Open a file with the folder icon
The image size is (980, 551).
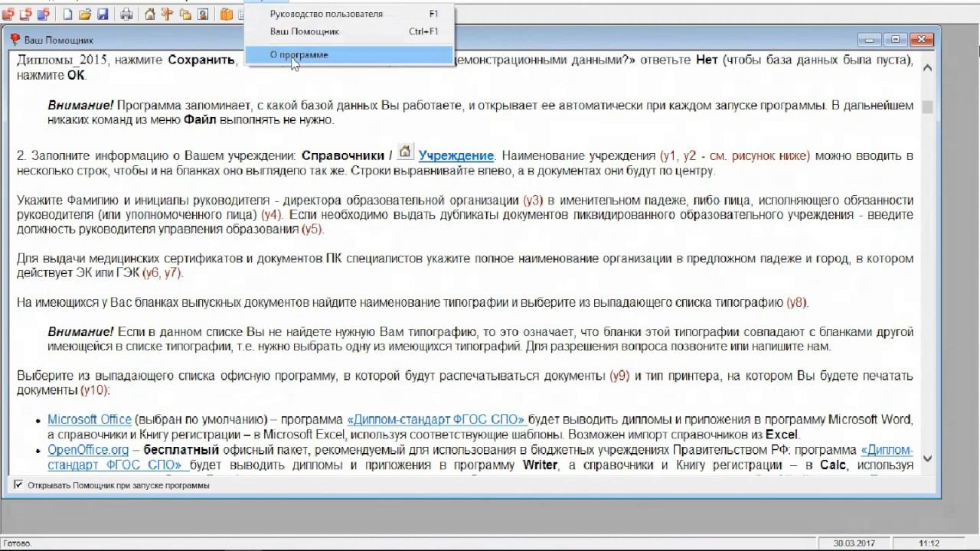click(85, 15)
